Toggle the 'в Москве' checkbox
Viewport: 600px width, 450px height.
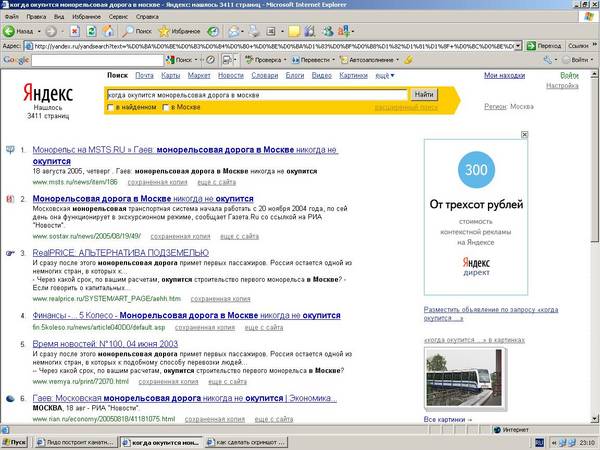tap(166, 108)
